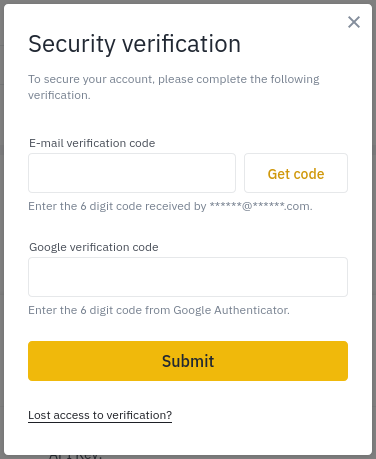
Task: Submit the security verification form
Action: [x=188, y=361]
